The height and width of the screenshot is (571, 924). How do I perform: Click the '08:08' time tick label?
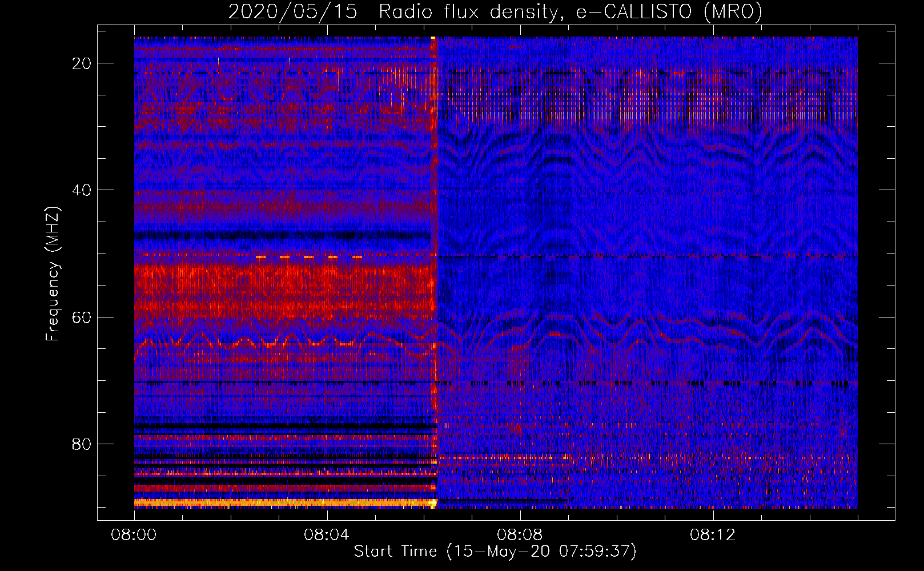click(x=520, y=535)
